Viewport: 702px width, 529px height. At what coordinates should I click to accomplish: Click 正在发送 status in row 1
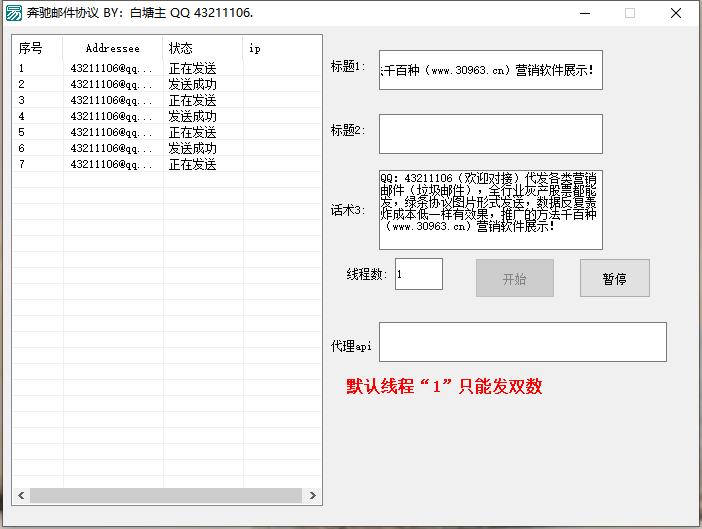pyautogui.click(x=193, y=68)
